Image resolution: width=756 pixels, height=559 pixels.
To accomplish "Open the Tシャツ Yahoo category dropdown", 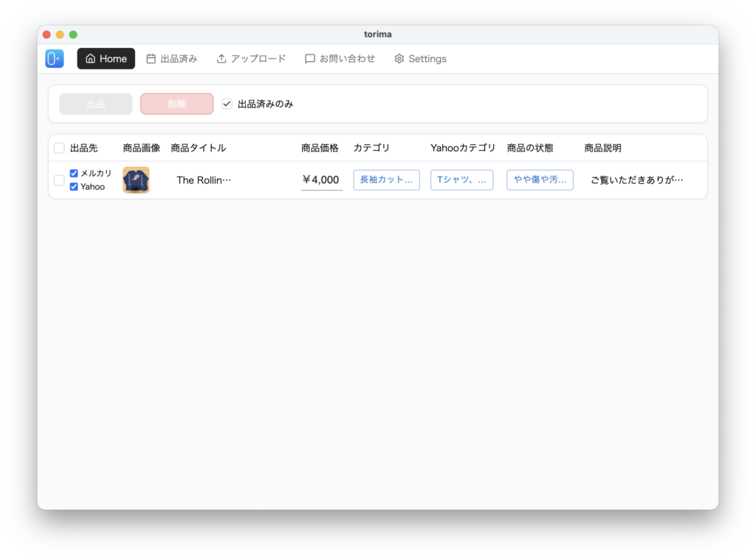I will [461, 180].
